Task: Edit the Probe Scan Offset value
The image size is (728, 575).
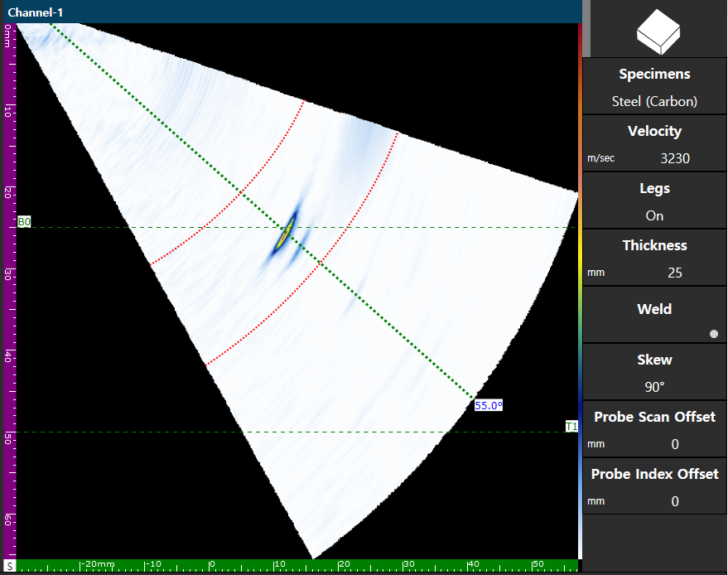Action: (675, 444)
